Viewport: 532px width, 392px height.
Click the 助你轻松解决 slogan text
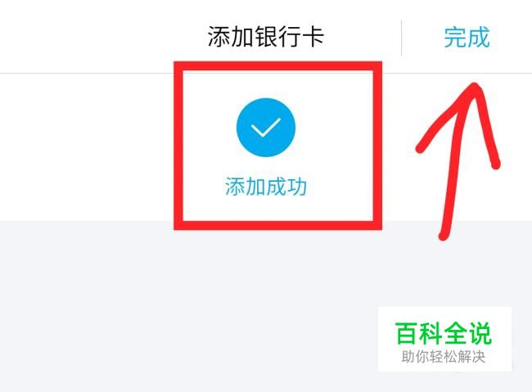tap(443, 357)
